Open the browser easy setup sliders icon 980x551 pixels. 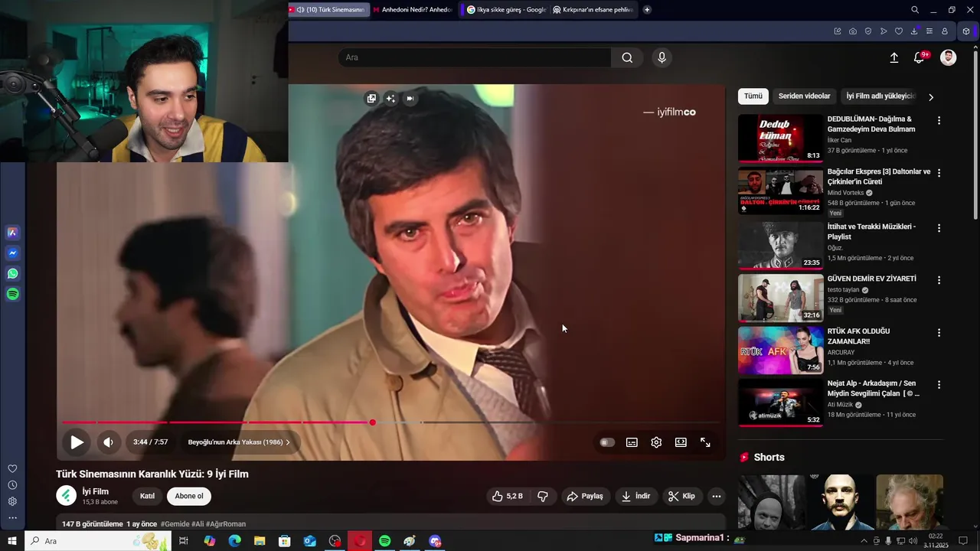coord(929,31)
